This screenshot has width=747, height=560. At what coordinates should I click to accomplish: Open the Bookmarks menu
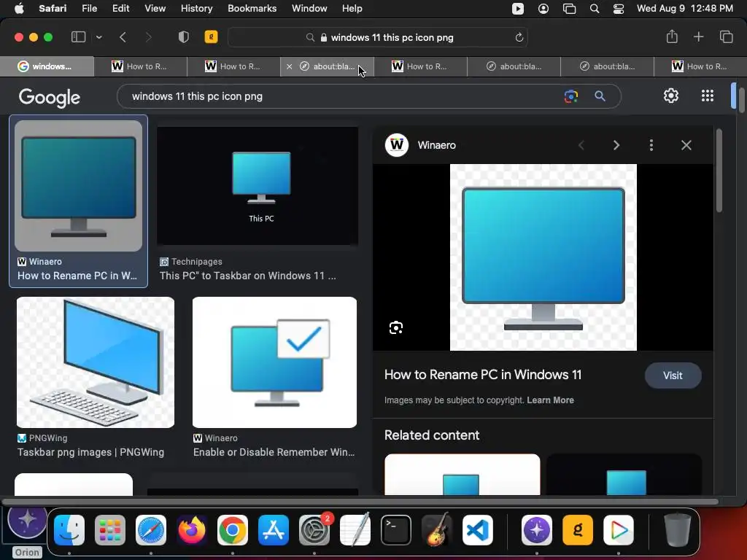click(252, 9)
